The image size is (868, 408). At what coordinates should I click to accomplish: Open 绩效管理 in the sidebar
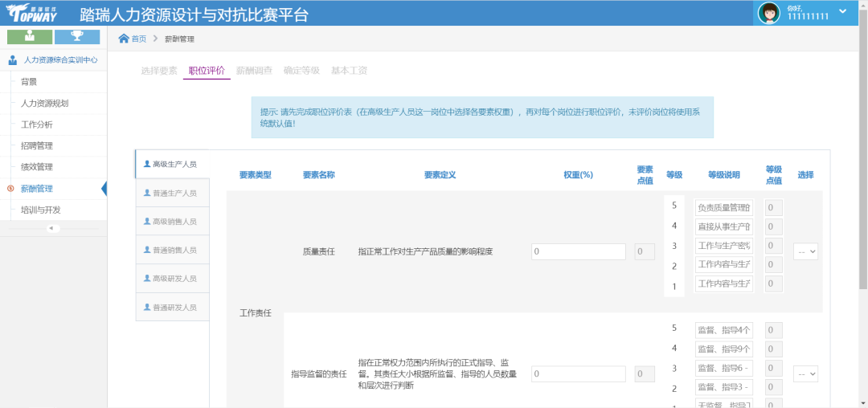click(x=37, y=167)
